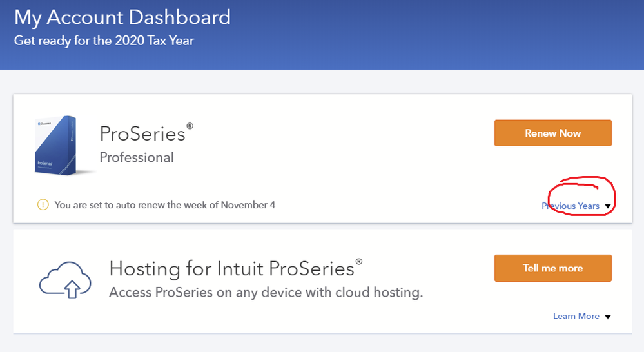Click the My Account Dashboard heading

(122, 17)
